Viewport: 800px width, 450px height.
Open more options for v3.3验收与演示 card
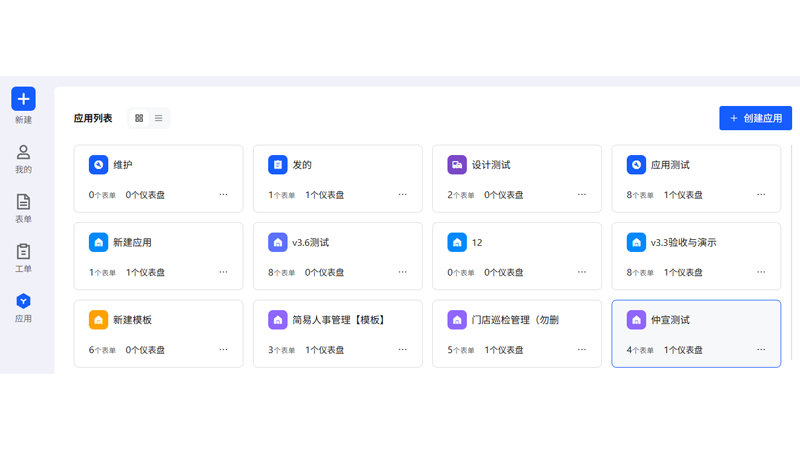(761, 272)
